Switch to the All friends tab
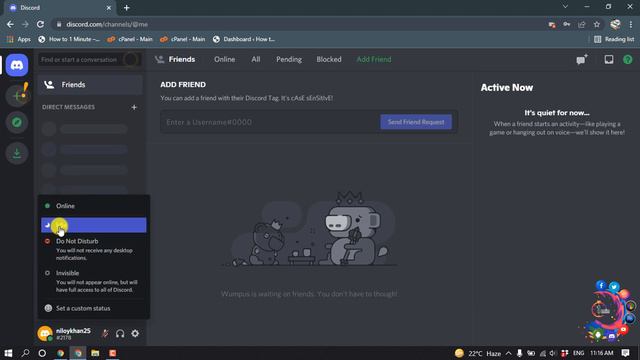Viewport: 640px width, 360px height. click(256, 60)
